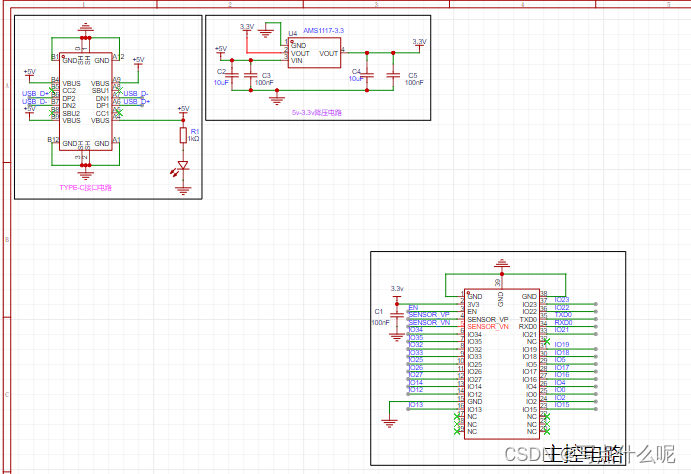Click the AMS1117 regulator body
This screenshot has height=474, width=691.
click(x=314, y=53)
